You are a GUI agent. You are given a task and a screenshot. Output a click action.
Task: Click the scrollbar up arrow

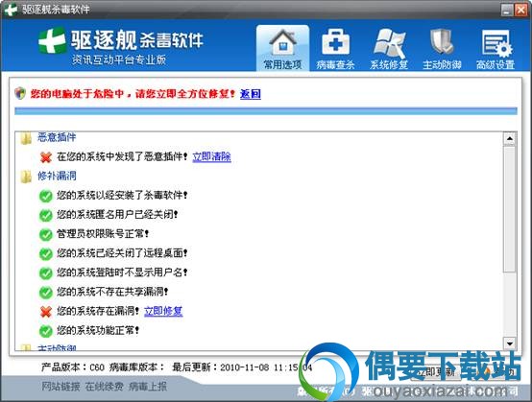coord(510,138)
